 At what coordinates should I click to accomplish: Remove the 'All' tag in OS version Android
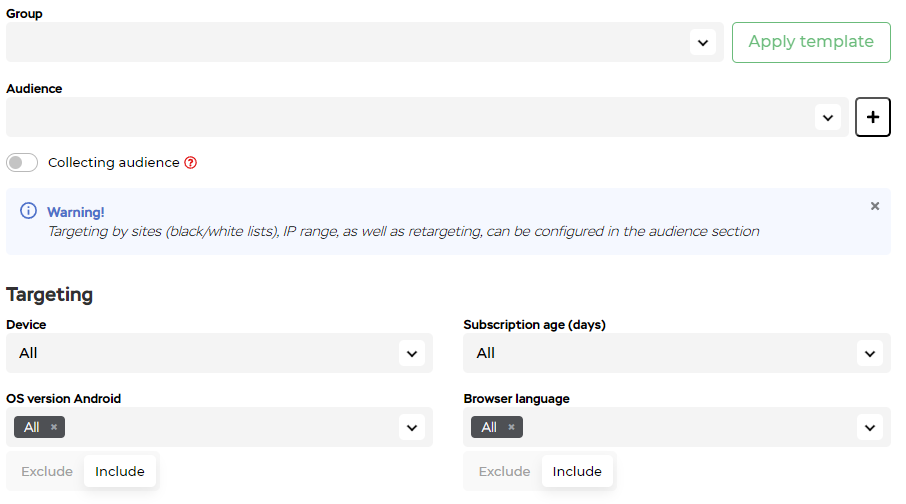[x=54, y=427]
